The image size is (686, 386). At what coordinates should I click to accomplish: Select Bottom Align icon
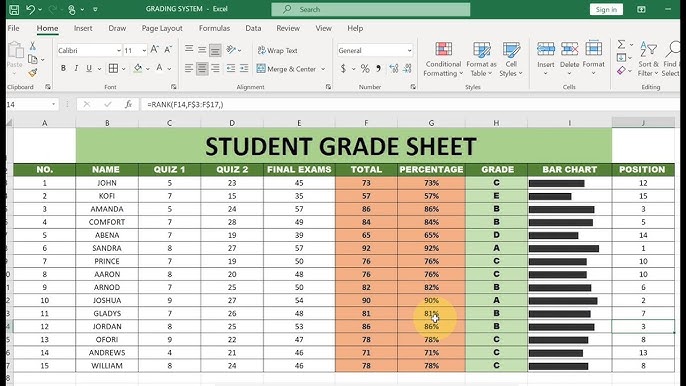click(x=215, y=50)
